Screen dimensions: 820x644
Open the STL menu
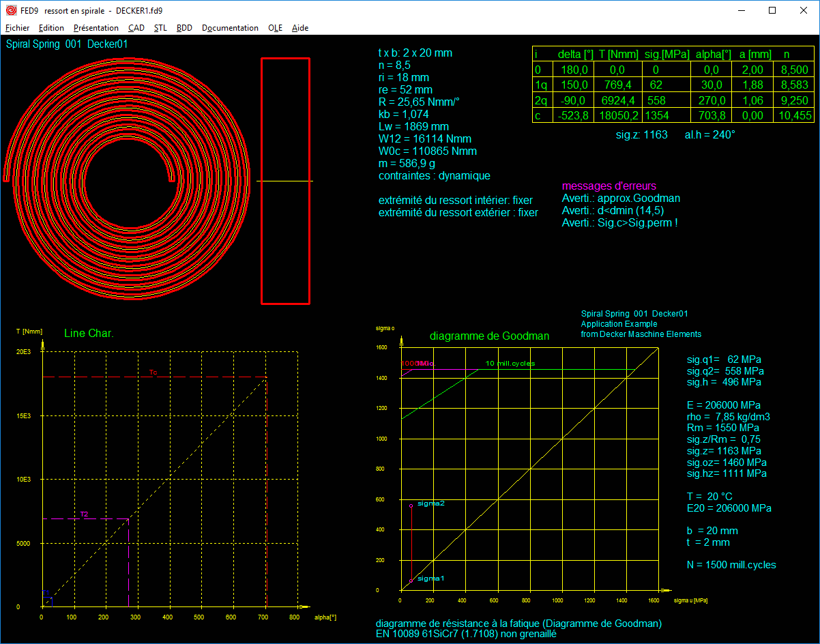click(160, 28)
